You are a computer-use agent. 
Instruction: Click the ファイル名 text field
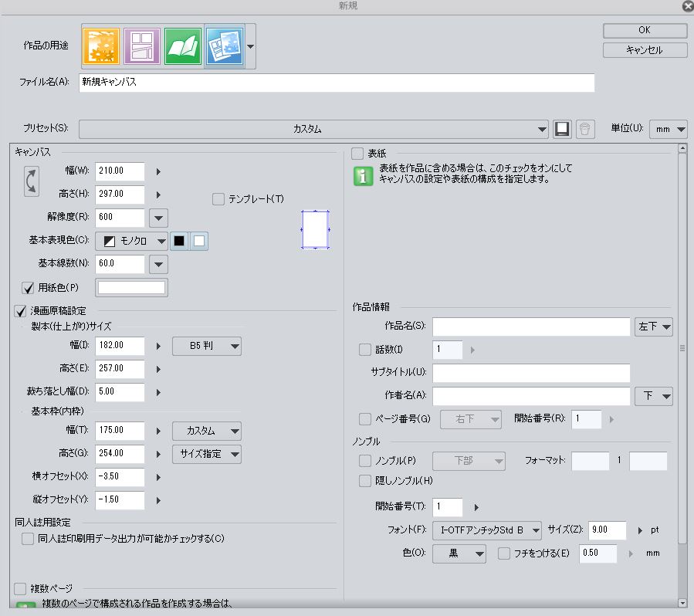(337, 82)
